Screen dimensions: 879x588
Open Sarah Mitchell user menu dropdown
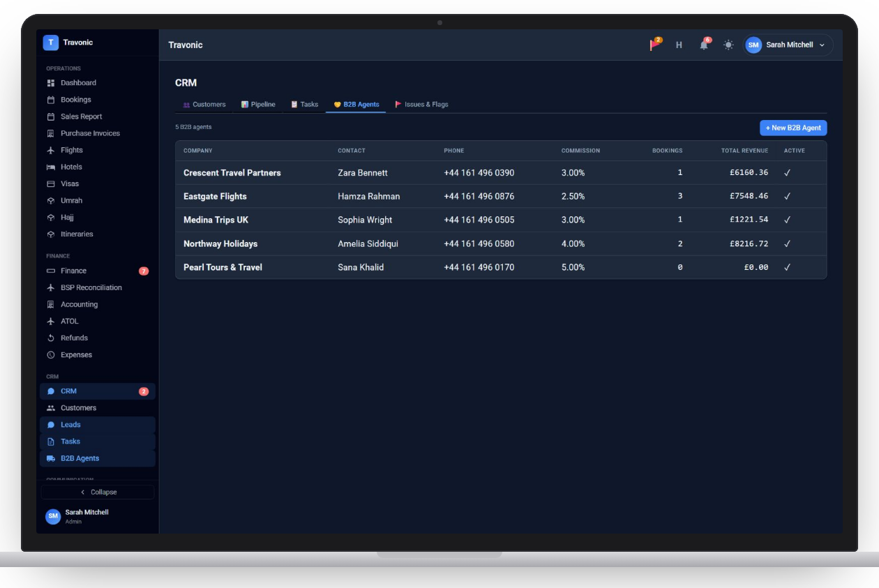(x=788, y=45)
